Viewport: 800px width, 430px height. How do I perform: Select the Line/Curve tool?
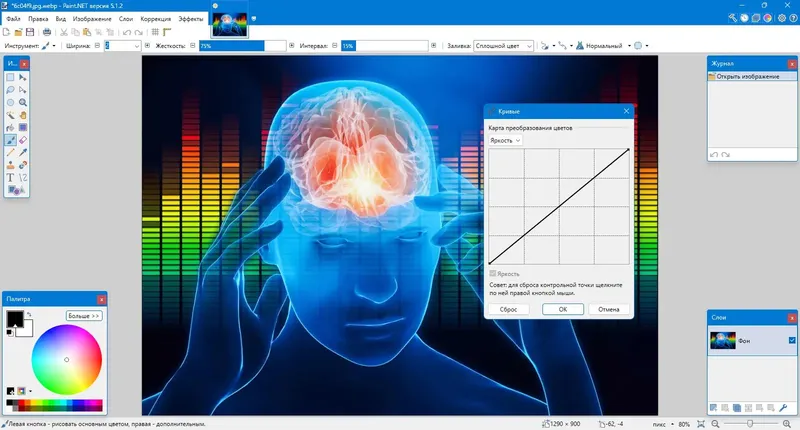pyautogui.click(x=23, y=178)
